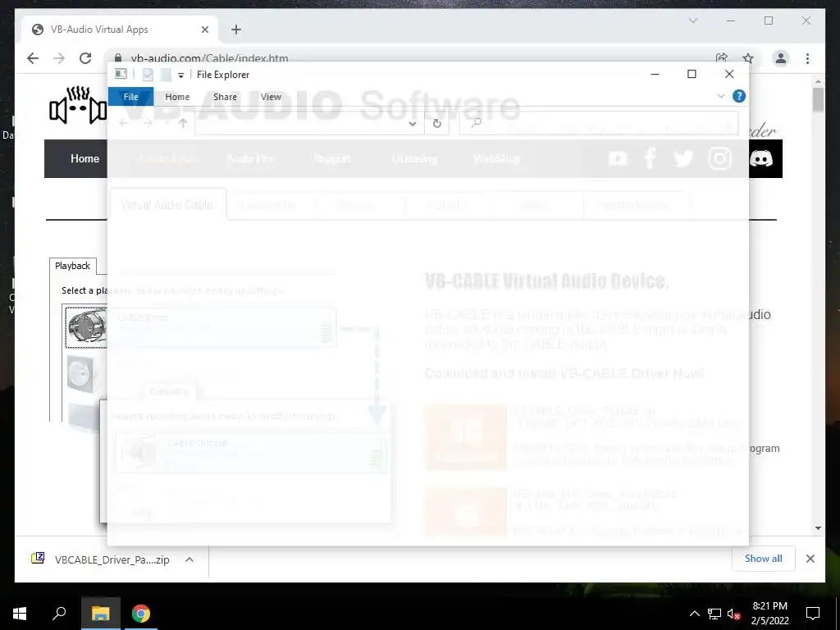The width and height of the screenshot is (840, 630).
Task: Open the File Explorer address bar history dropdown
Action: [412, 124]
